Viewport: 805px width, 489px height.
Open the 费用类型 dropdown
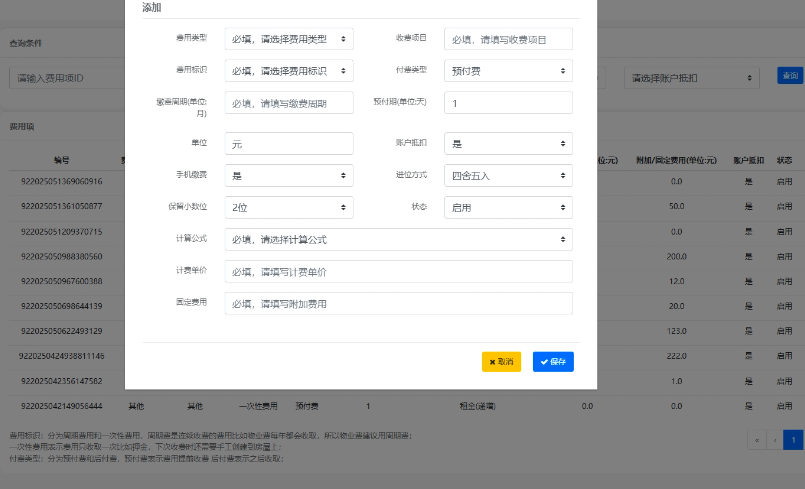pos(289,38)
